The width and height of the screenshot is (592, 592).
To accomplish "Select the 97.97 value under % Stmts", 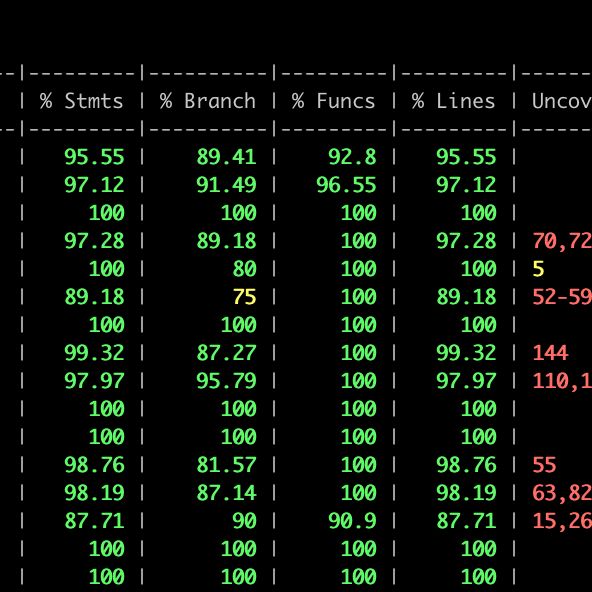I will 94,381.
